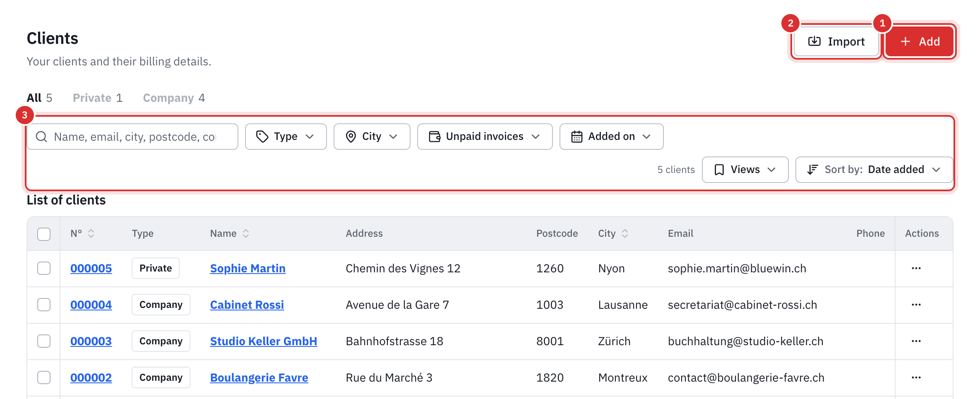
Task: Open the Sort by Date added dropdown
Action: (x=874, y=170)
